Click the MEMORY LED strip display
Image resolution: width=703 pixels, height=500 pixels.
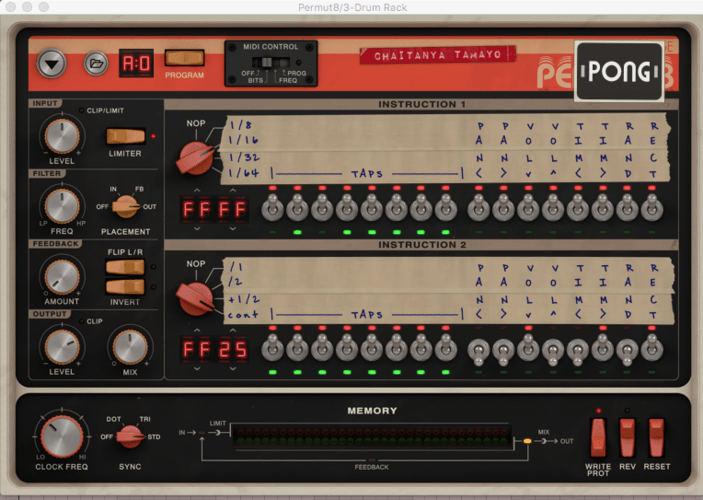tap(372, 436)
